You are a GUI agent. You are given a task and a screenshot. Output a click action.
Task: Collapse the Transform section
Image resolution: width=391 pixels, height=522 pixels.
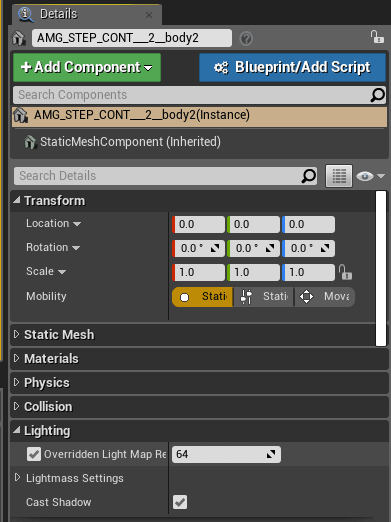point(17,200)
